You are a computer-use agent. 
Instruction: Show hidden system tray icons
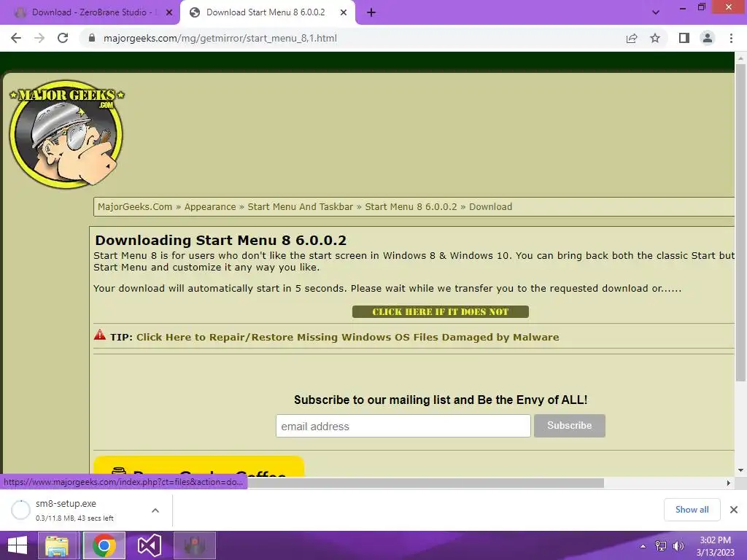[643, 546]
